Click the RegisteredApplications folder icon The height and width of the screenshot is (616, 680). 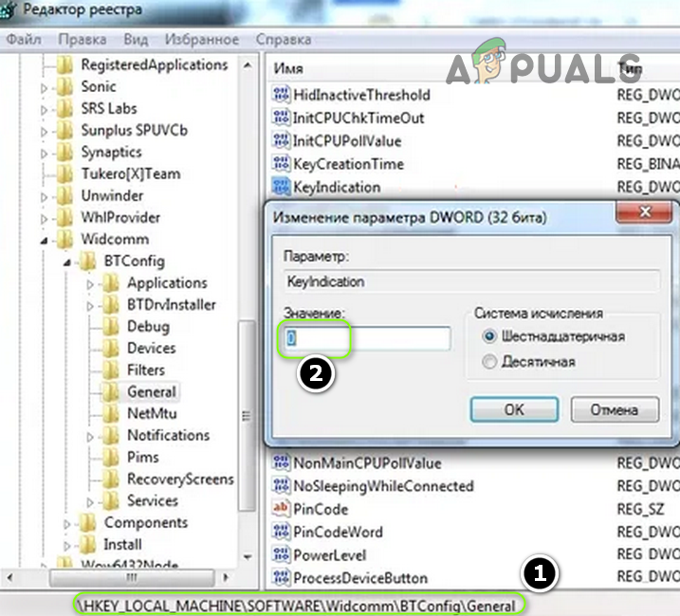tap(65, 64)
